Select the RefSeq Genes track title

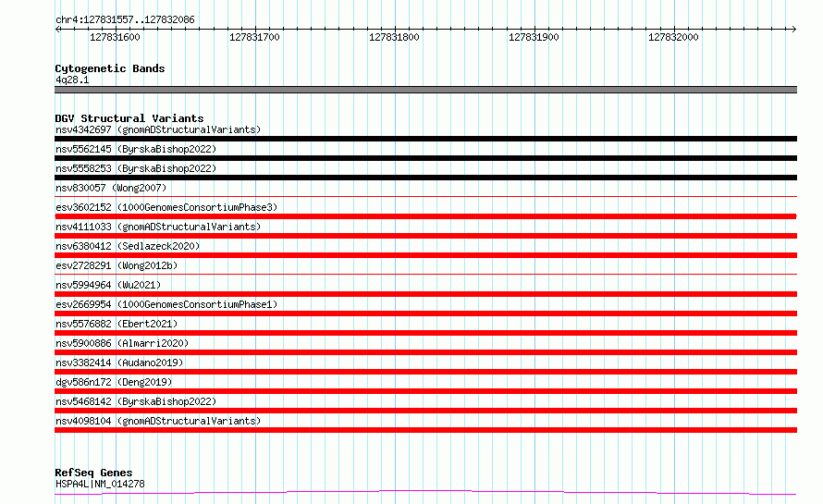point(93,473)
